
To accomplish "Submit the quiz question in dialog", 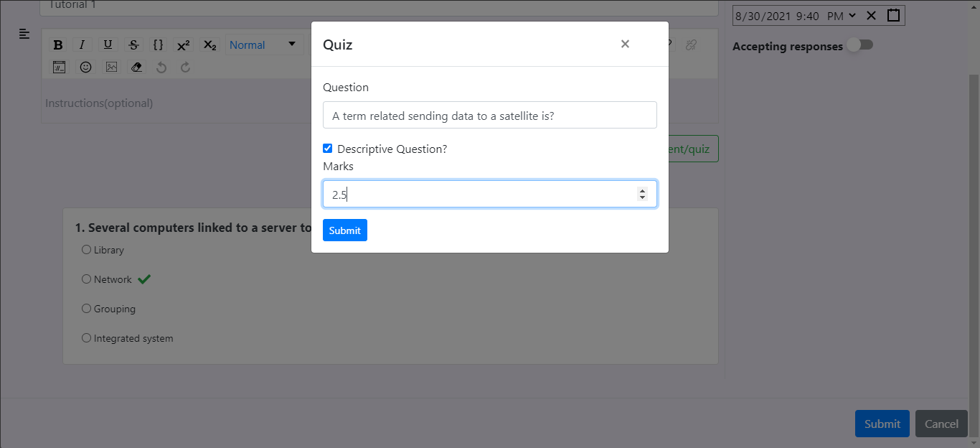I will 345,230.
